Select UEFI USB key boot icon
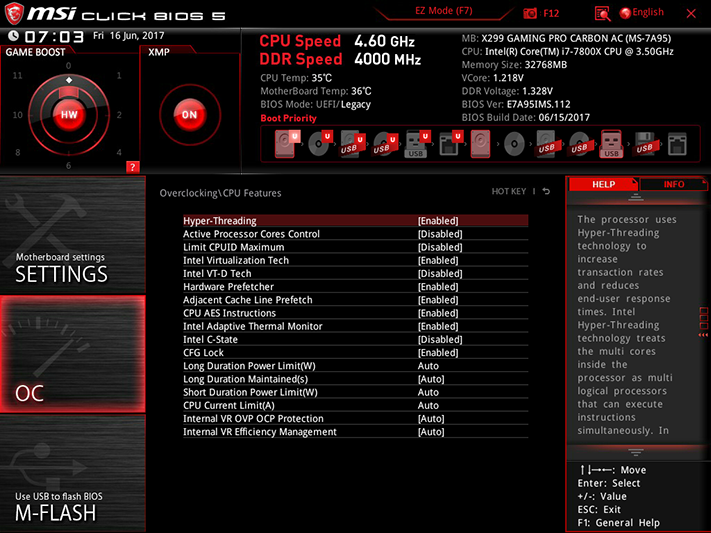Viewport: 711px width, 533px height. (x=417, y=144)
